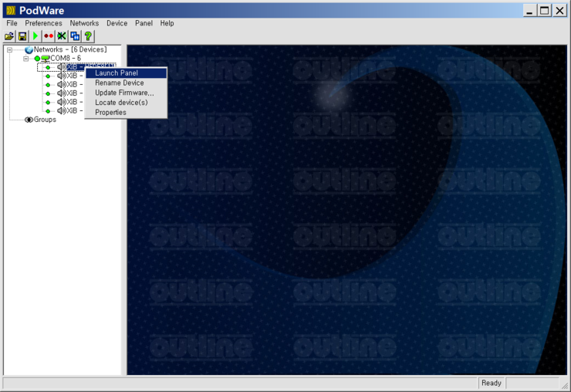This screenshot has height=392, width=571.
Task: Choose Launch Panel from the context menu
Action: coord(126,73)
